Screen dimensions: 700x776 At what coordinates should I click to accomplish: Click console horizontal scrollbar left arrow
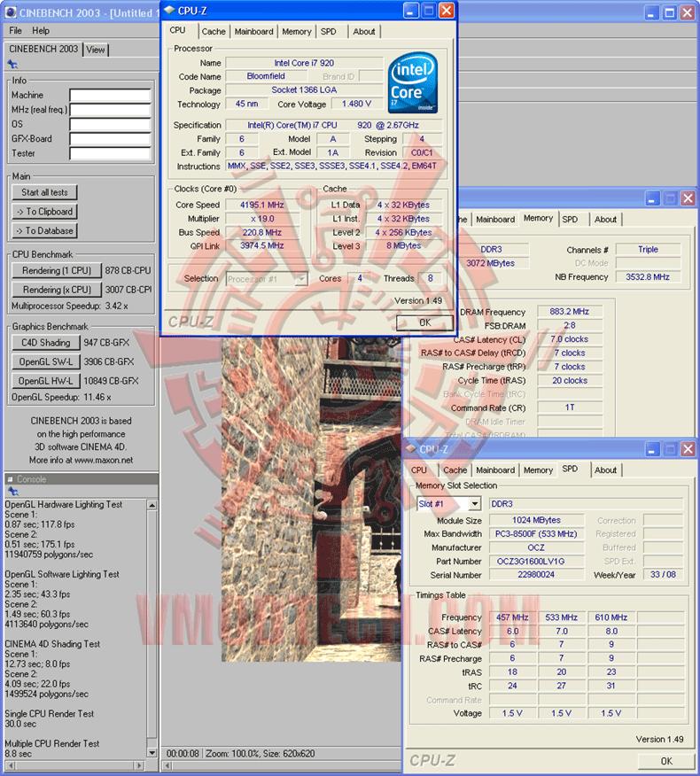tap(11, 766)
